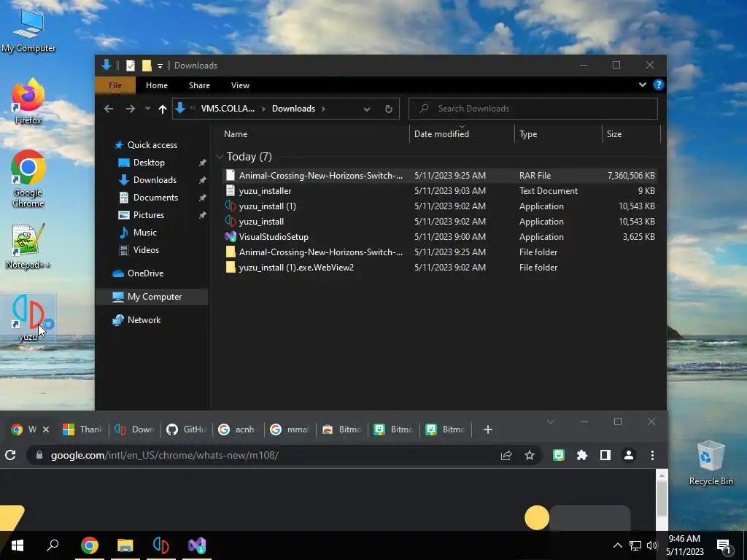Select the Google Chrome desktop icon

click(x=28, y=179)
